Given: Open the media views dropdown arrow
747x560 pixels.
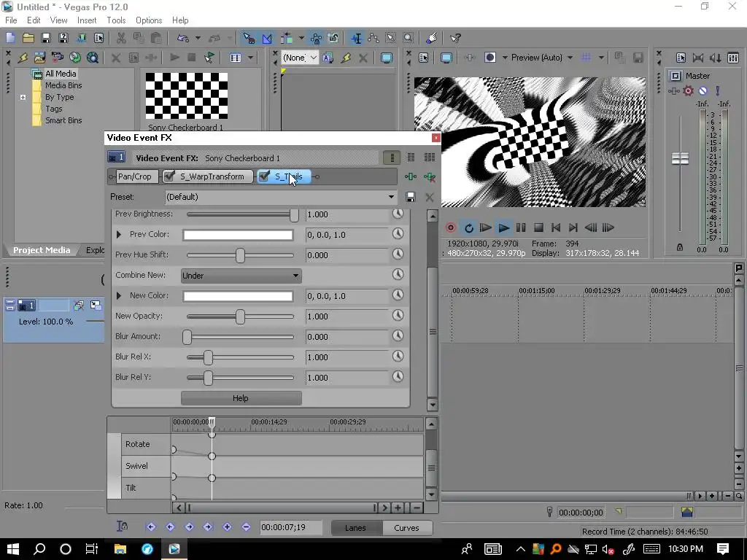Looking at the screenshot, I should coord(251,58).
